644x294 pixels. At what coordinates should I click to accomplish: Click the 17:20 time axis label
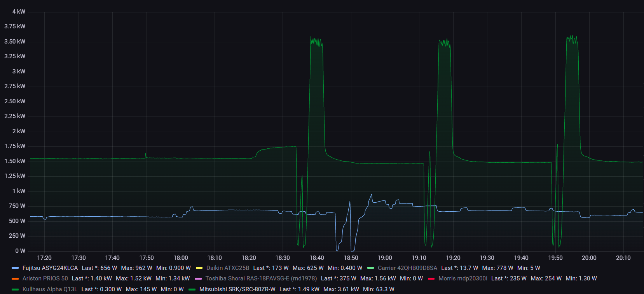point(44,258)
